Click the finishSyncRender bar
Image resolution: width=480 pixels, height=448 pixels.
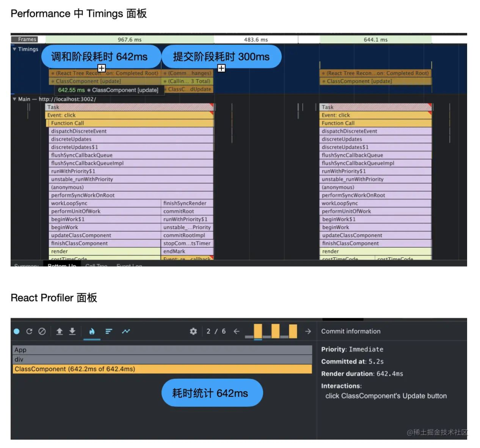[x=187, y=203]
